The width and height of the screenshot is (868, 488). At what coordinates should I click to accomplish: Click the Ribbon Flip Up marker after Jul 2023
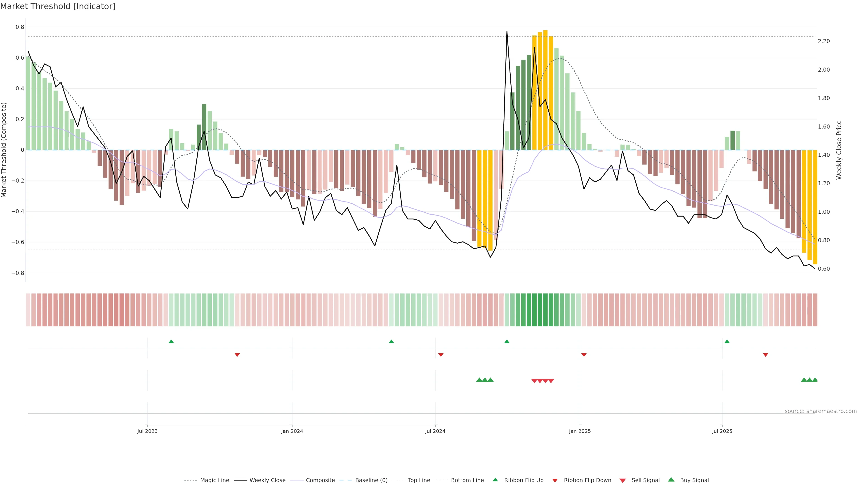click(x=171, y=342)
